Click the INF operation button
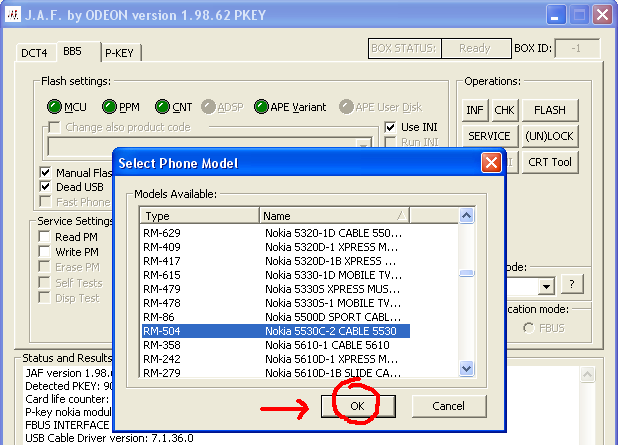Image resolution: width=618 pixels, height=445 pixels. click(475, 110)
